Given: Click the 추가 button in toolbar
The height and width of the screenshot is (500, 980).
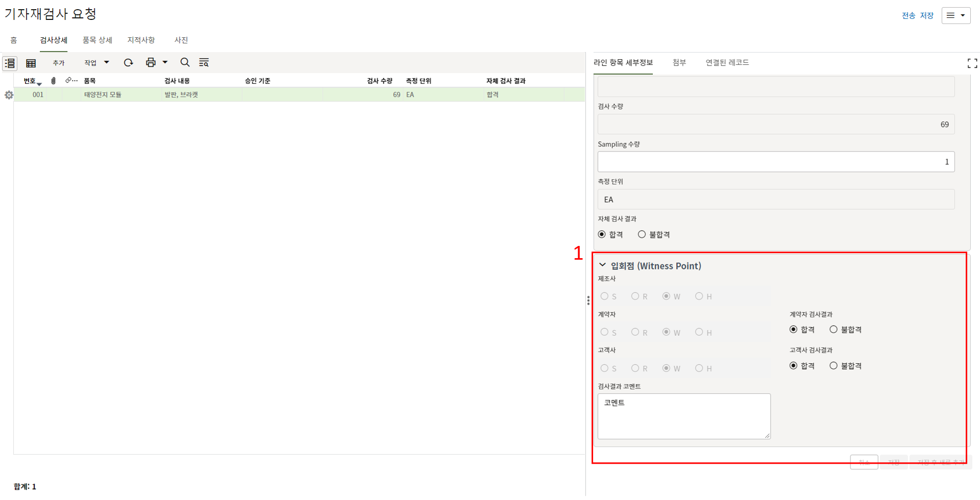Looking at the screenshot, I should click(59, 63).
